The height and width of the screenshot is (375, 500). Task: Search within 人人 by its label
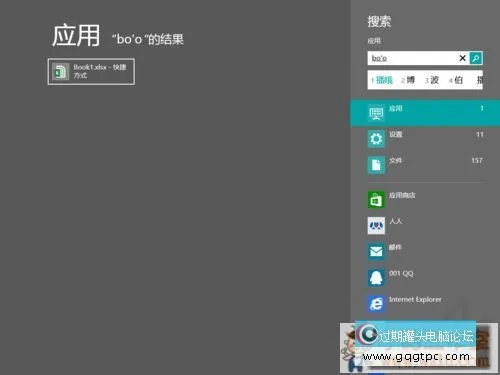coord(396,221)
